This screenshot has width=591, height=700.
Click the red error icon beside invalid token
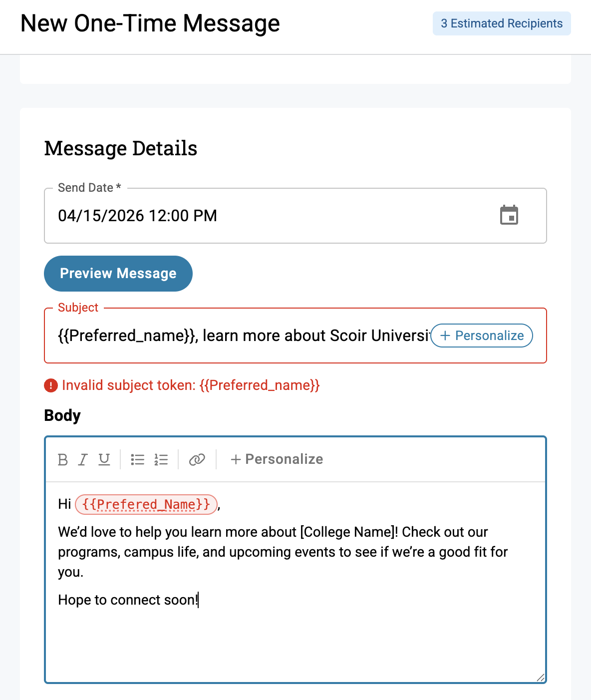pyautogui.click(x=51, y=385)
